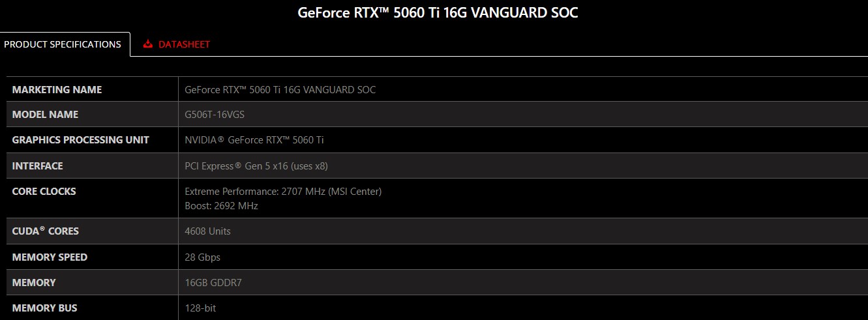Select the G506T-16VGS model value
The height and width of the screenshot is (320, 868).
[215, 115]
